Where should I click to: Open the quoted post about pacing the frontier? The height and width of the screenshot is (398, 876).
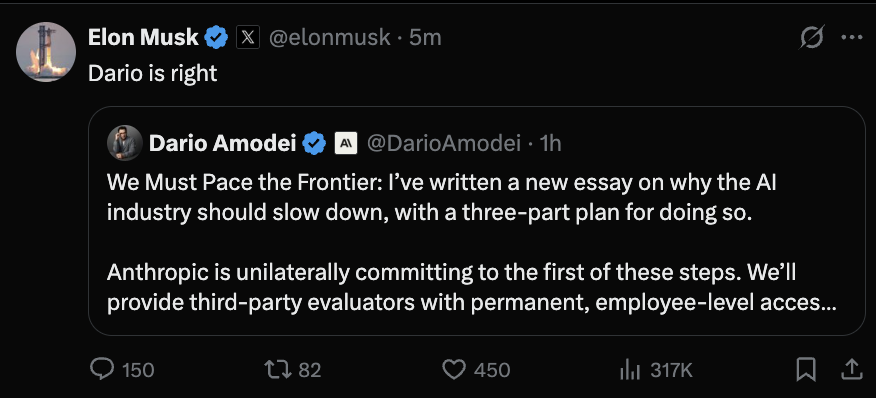click(x=477, y=221)
